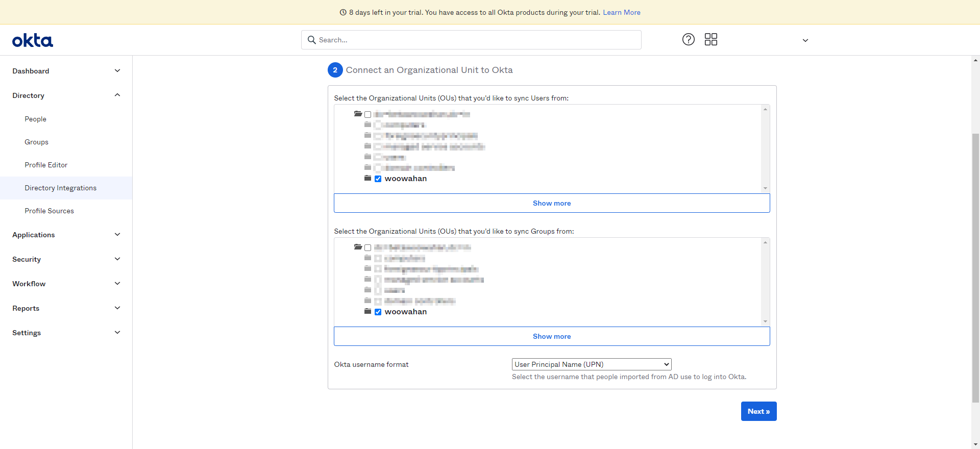Open Profile Editor in sidebar
Viewport: 980px width, 449px height.
(x=46, y=165)
